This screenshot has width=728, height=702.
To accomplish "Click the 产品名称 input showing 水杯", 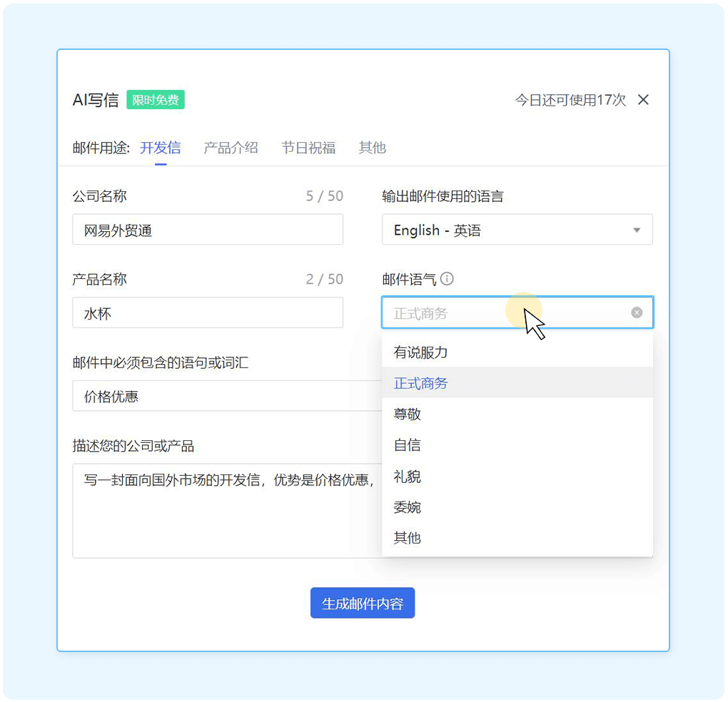I will point(208,312).
